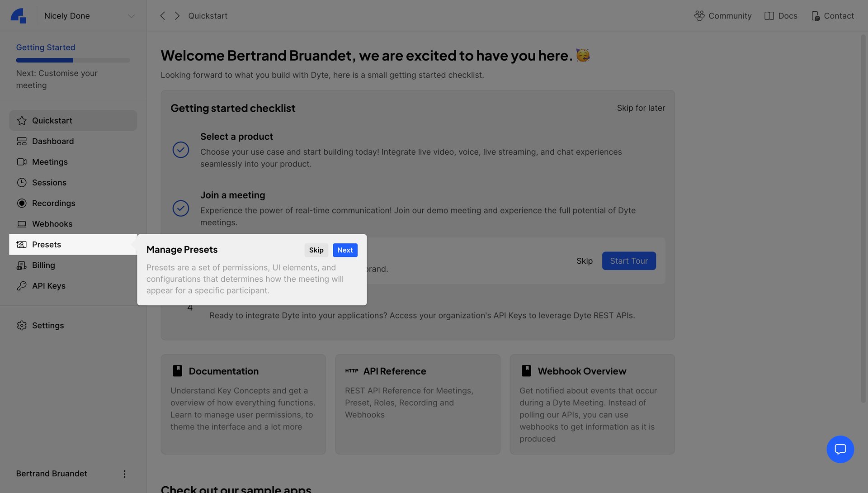Select Presets in the sidebar

tap(46, 244)
